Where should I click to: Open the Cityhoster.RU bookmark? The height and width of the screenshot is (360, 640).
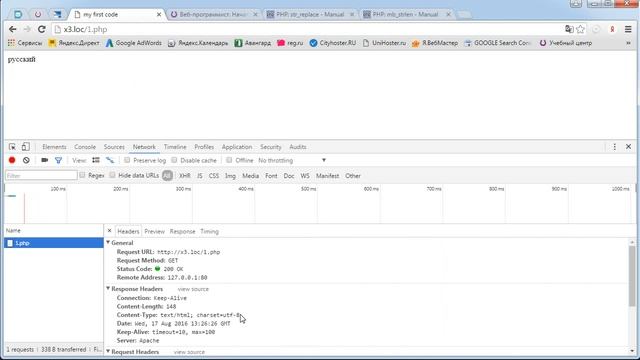(333, 43)
